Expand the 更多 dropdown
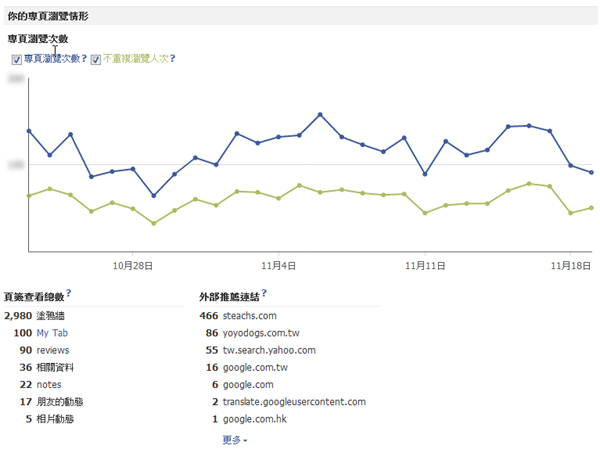 click(236, 439)
